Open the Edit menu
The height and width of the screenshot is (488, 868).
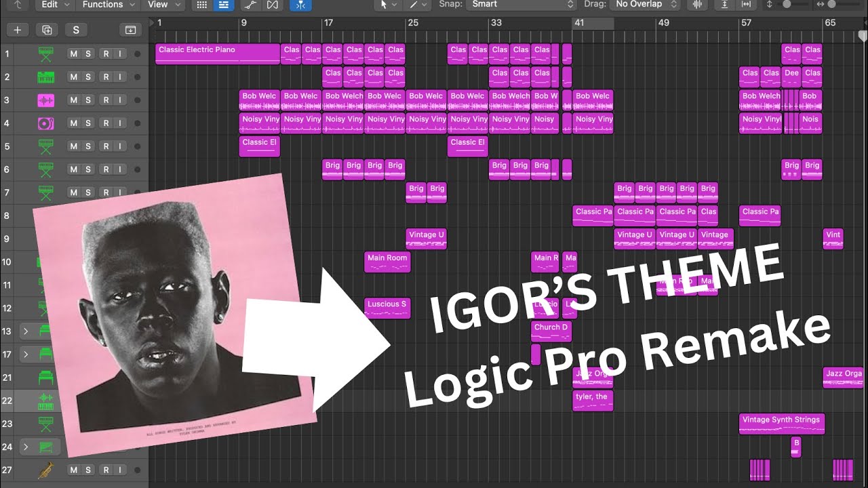tap(54, 5)
